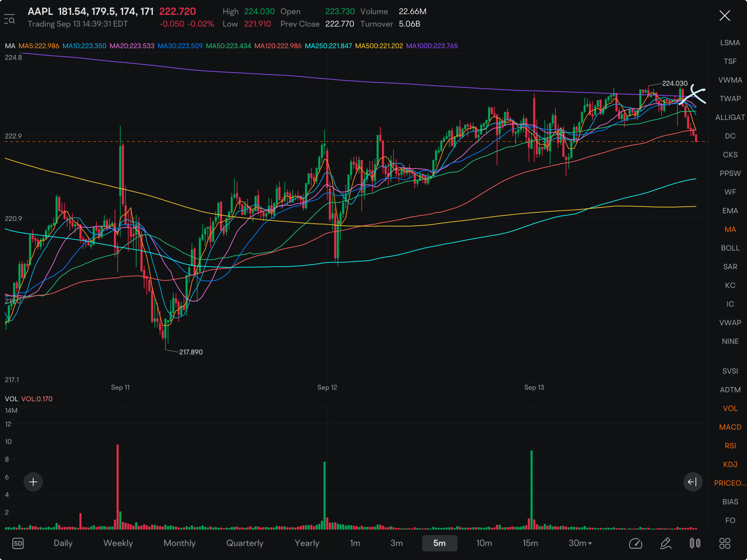Disable the active MA indicator in the sidebar
The width and height of the screenshot is (747, 560).
pos(730,229)
